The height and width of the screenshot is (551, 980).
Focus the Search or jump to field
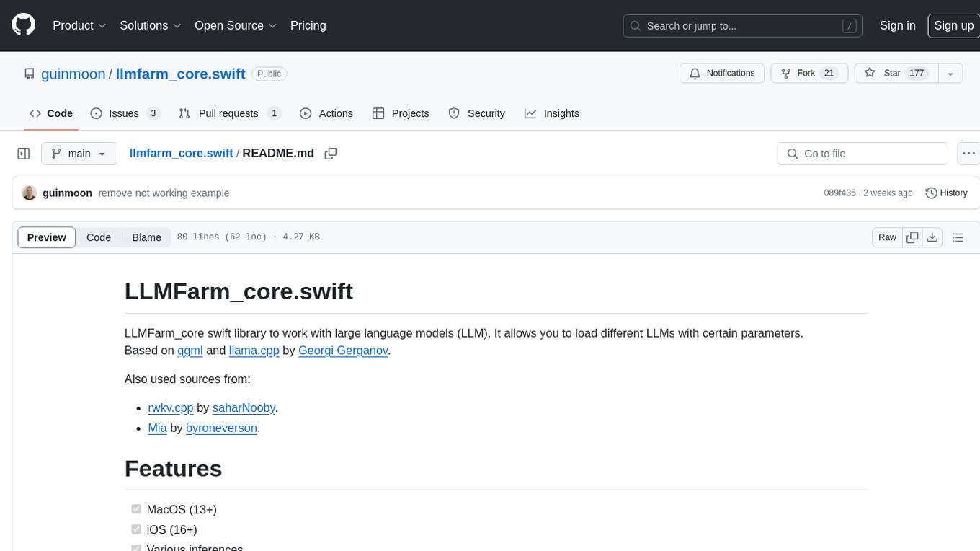tap(742, 26)
